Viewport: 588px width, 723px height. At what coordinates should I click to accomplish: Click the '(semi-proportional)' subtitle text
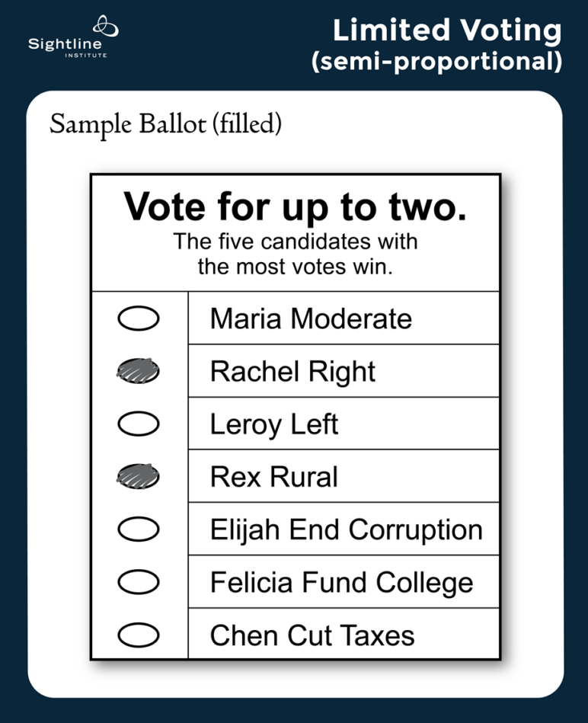(436, 62)
